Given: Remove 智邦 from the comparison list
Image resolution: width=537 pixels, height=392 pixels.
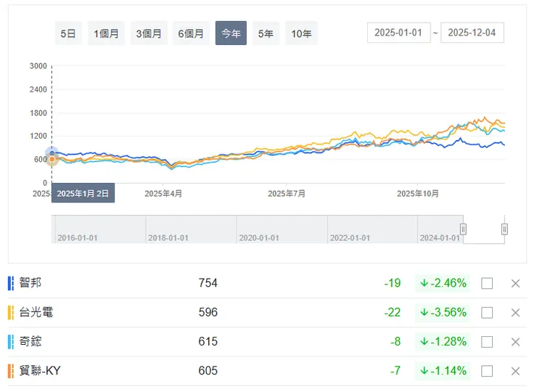Looking at the screenshot, I should (515, 283).
